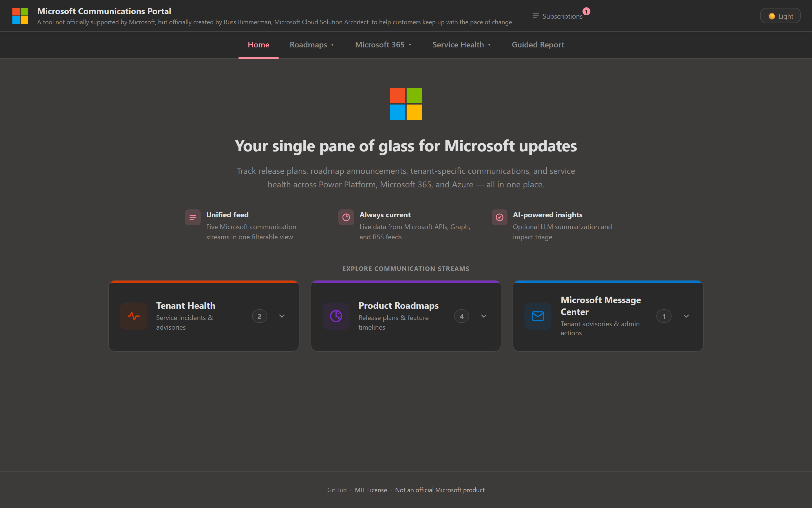Image resolution: width=812 pixels, height=508 pixels.
Task: Switch to Light theme
Action: tap(780, 16)
